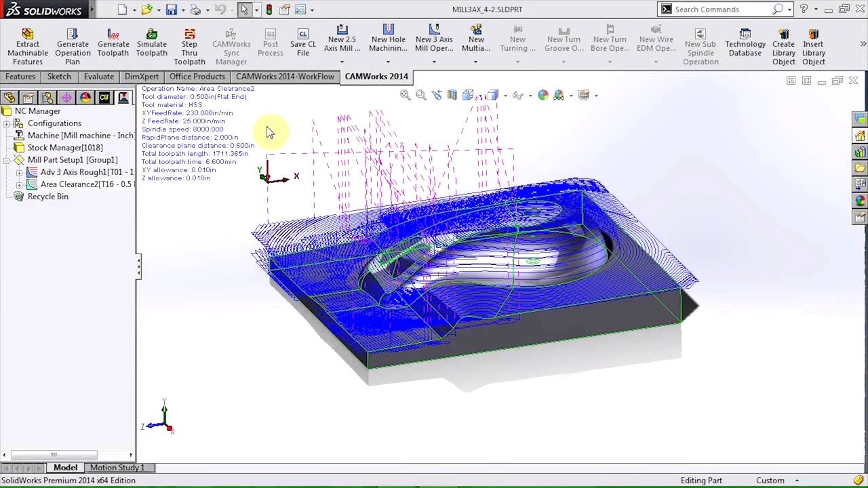
Task: Click the Generate Toolpath command
Action: coord(113,43)
